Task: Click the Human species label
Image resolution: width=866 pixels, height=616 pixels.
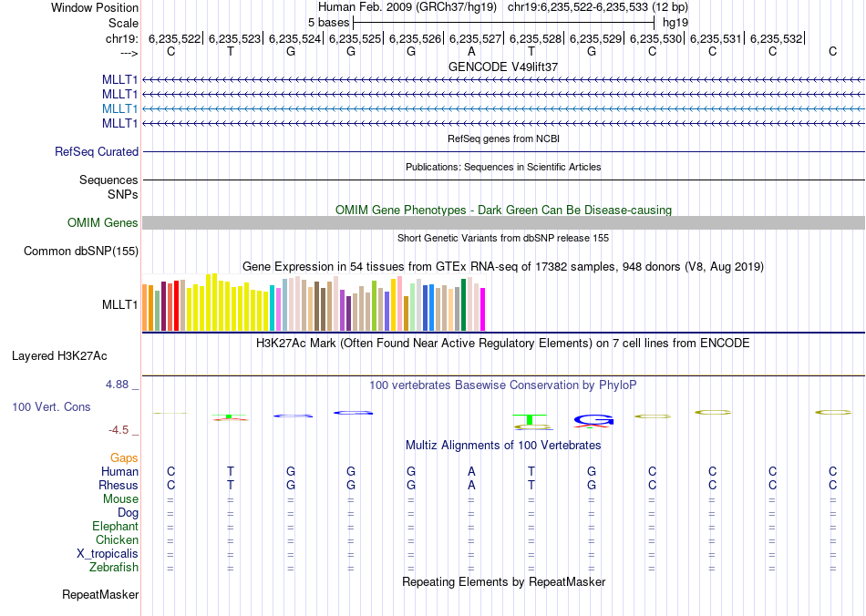Action: [119, 471]
